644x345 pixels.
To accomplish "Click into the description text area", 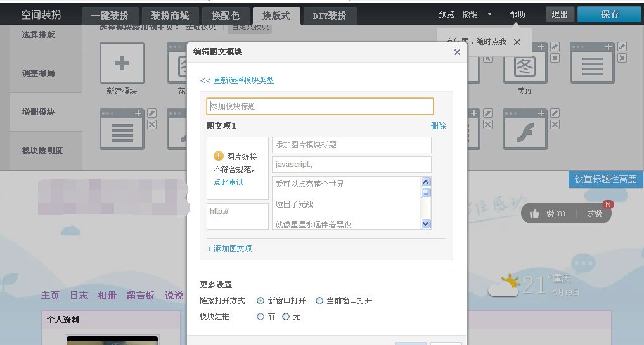I will pos(346,203).
